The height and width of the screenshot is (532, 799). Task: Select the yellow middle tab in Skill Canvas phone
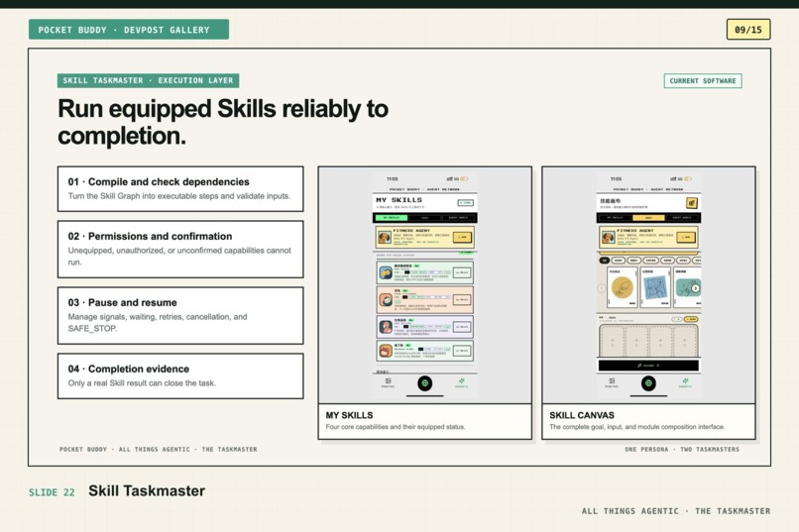648,217
